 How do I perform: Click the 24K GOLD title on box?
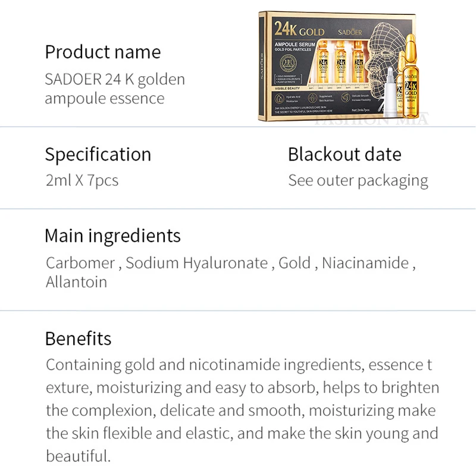pos(299,29)
